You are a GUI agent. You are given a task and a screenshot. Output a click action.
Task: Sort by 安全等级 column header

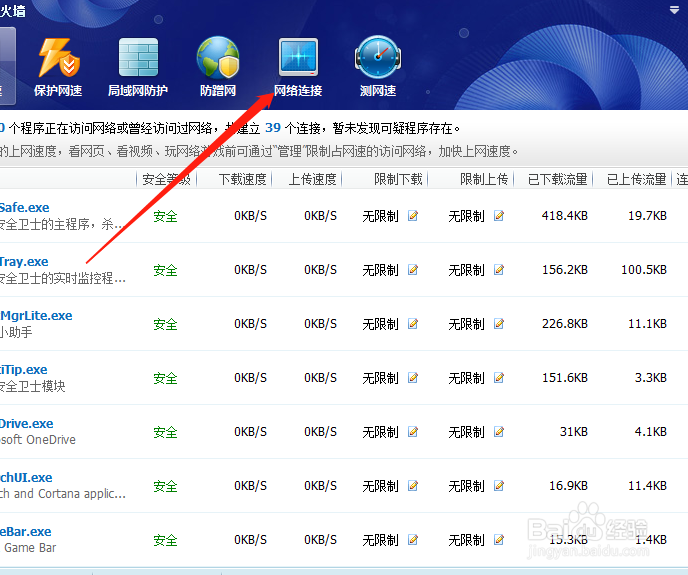[166, 179]
